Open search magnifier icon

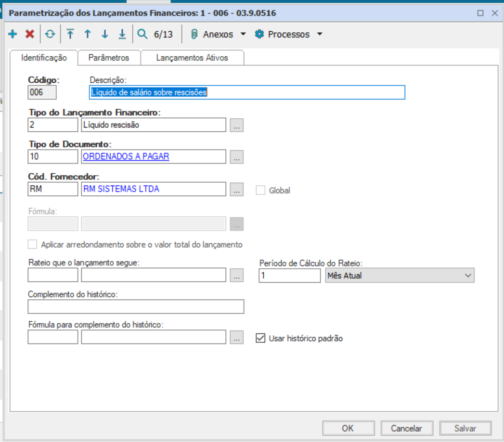[x=142, y=34]
